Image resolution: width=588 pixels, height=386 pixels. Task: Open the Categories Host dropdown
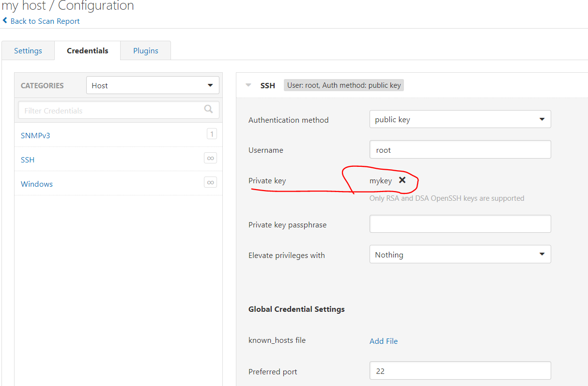[x=153, y=85]
